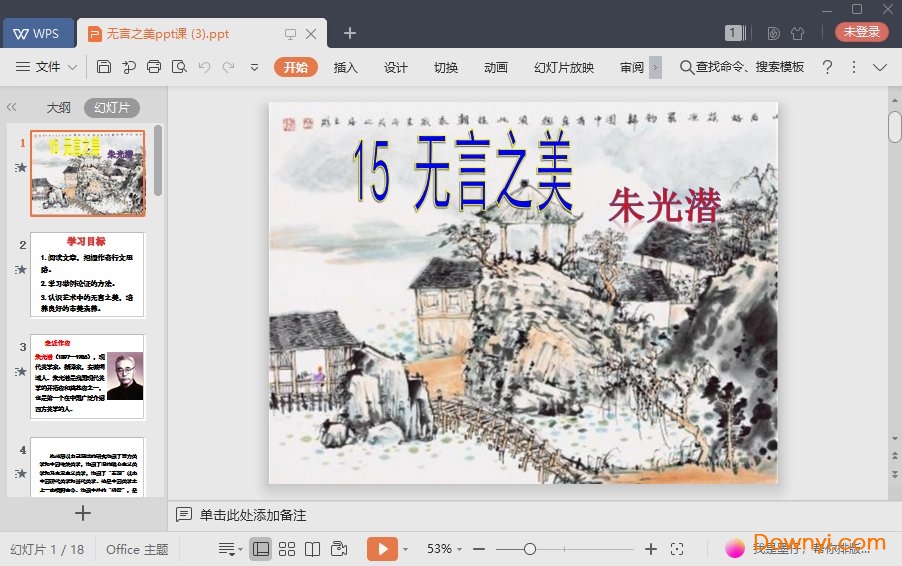This screenshot has width=902, height=566.
Task: Open quick access toolbar customize dropdown
Action: pyautogui.click(x=254, y=67)
